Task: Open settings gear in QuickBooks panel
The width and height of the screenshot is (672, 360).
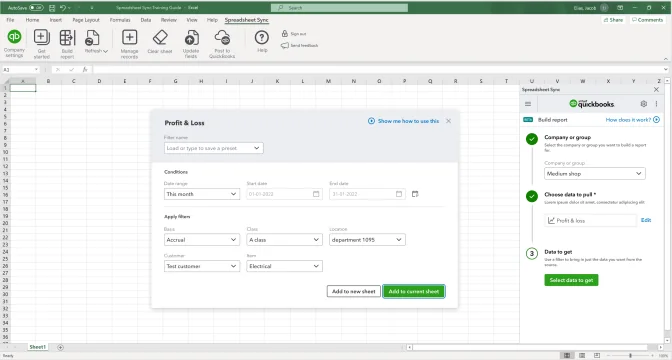Action: pos(644,104)
